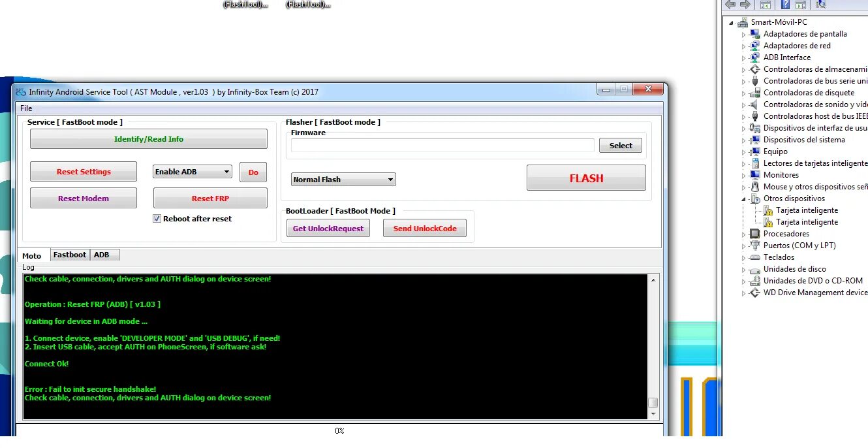This screenshot has width=868, height=448.
Task: Collapse the Smart-Móvil-PC root node
Action: pos(731,23)
